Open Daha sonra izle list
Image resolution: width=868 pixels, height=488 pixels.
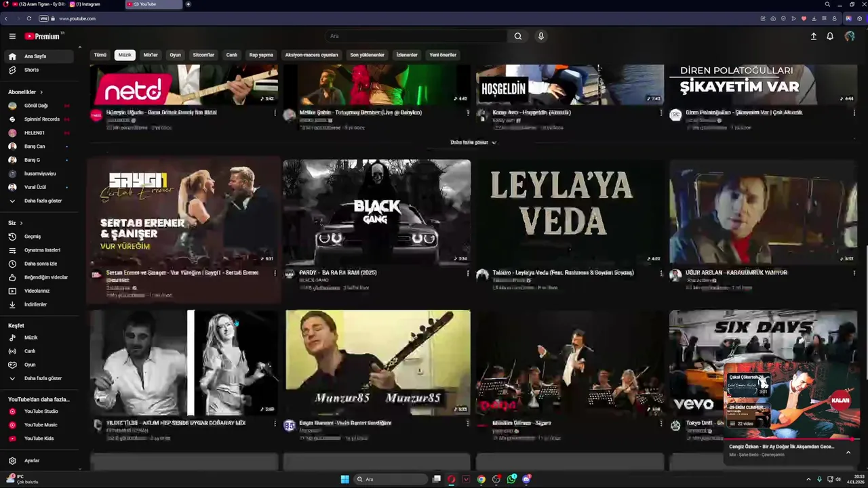pos(39,264)
